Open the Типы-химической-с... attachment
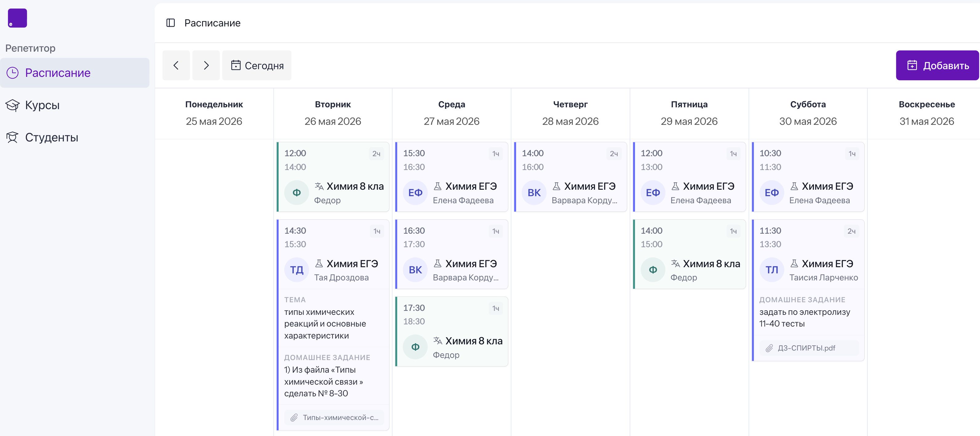Image resolution: width=980 pixels, height=436 pixels. click(334, 417)
